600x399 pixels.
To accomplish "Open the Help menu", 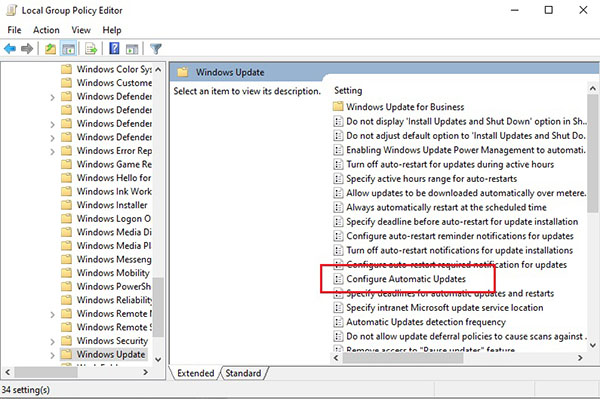I will (112, 30).
